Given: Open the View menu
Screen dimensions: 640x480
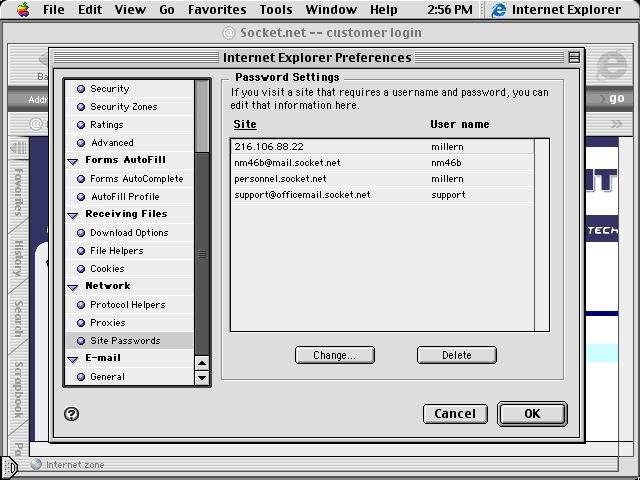Looking at the screenshot, I should coord(130,9).
